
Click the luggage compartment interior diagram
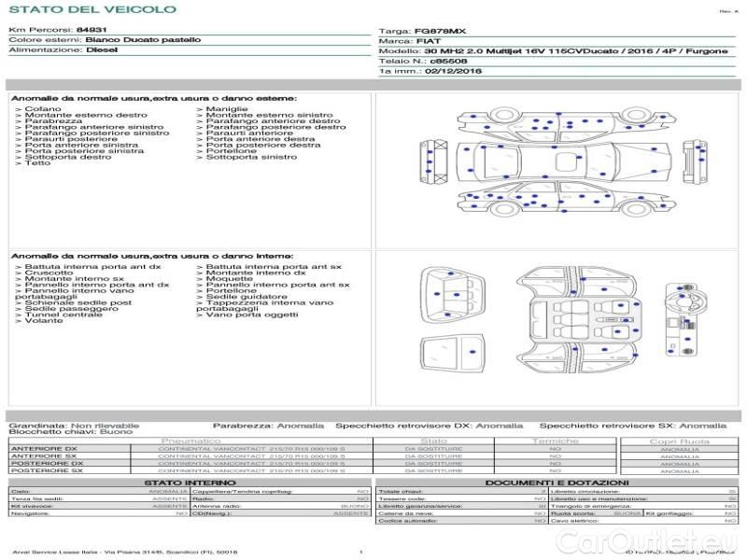pos(453,295)
